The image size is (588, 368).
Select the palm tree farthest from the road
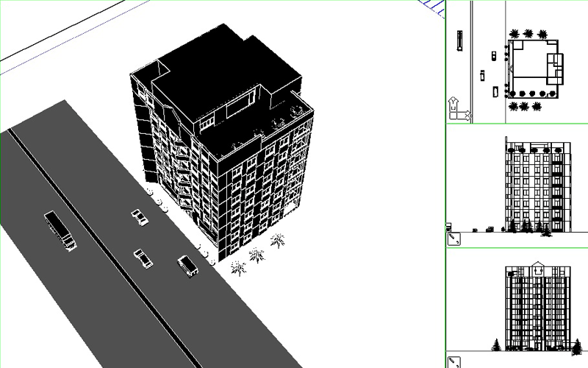(278, 241)
